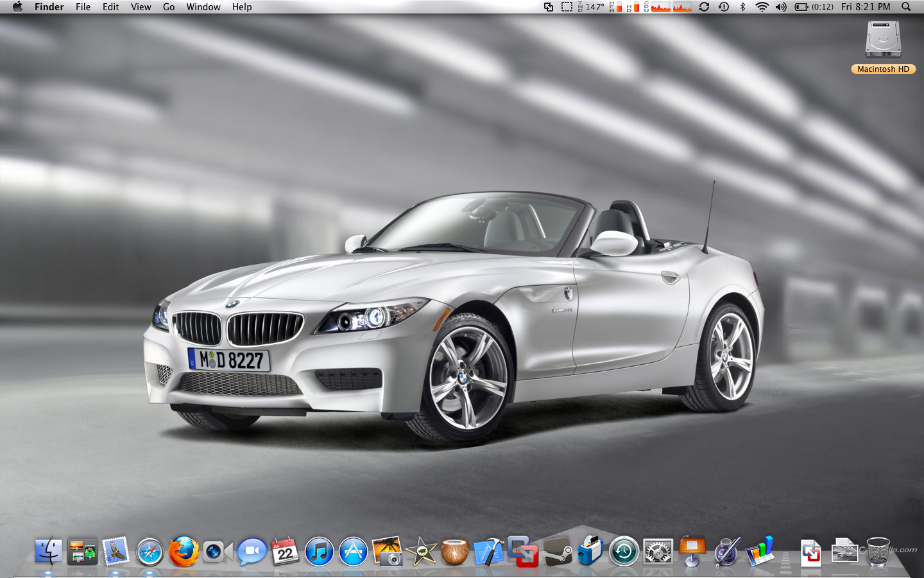Launch iTunes from the Dock
Screen dimensions: 924x578
tap(319, 552)
